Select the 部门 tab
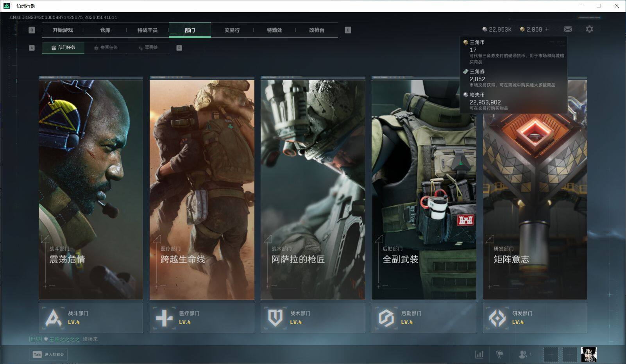626x364 pixels. coord(190,30)
